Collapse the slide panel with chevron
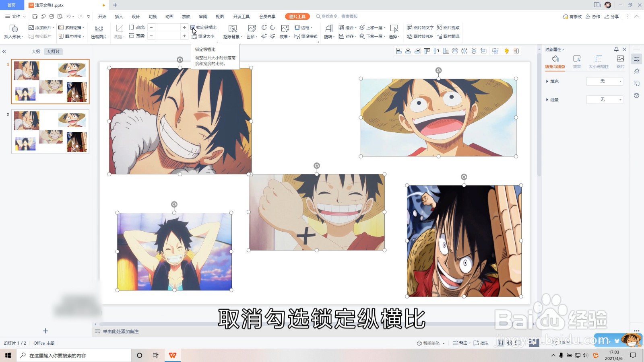644x362 pixels. click(4, 51)
